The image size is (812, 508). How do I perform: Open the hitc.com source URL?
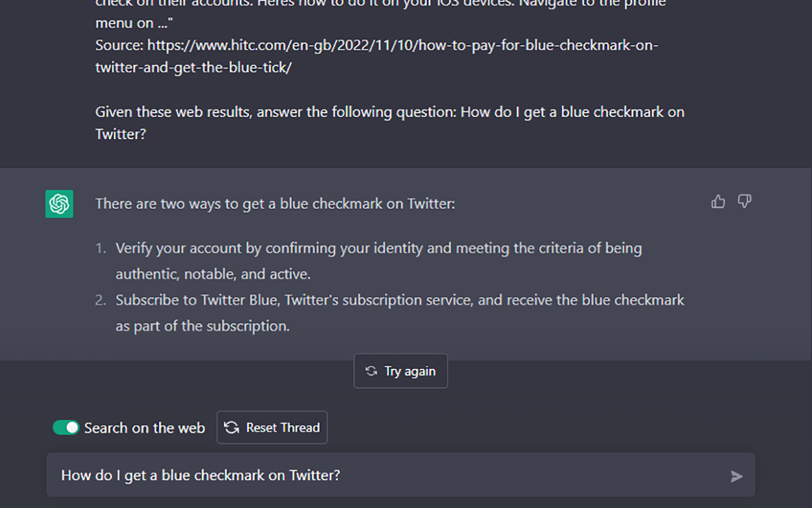[403, 57]
